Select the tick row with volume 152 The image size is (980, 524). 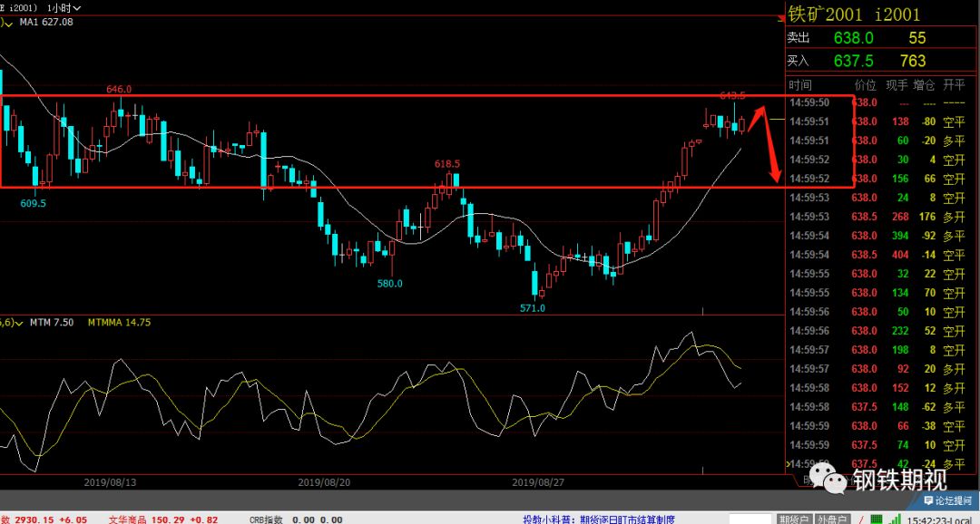click(877, 388)
